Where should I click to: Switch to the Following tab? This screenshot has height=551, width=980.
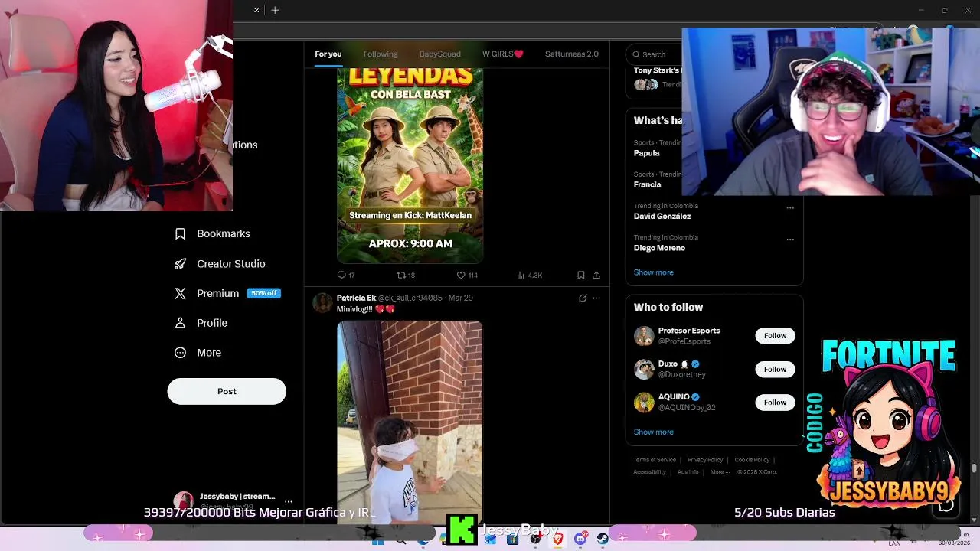381,54
